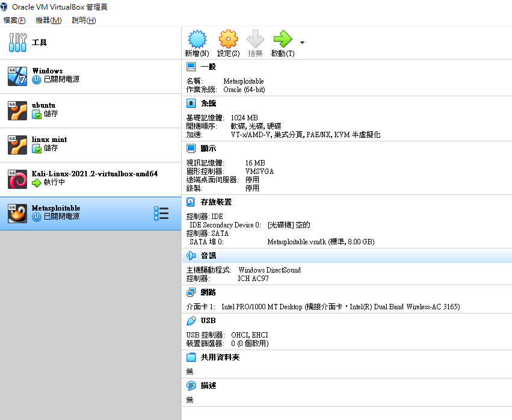The height and width of the screenshot is (420, 512).
Task: Click Windows powered-off status icon
Action: pyautogui.click(x=36, y=79)
